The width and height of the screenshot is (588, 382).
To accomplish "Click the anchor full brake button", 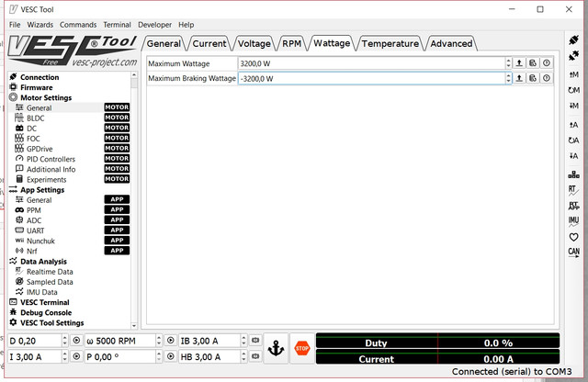I will tap(276, 348).
